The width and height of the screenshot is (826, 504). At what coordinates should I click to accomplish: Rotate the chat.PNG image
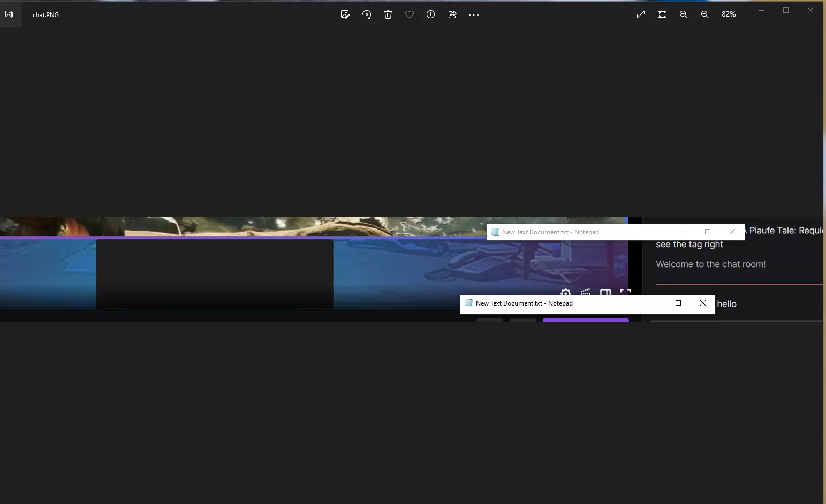(x=367, y=14)
